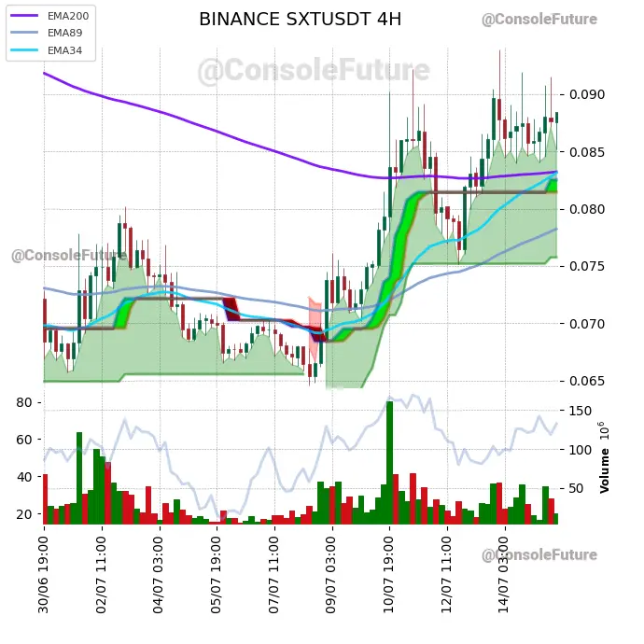Click the blue-gray EMA89 legend line swatch

click(x=24, y=33)
